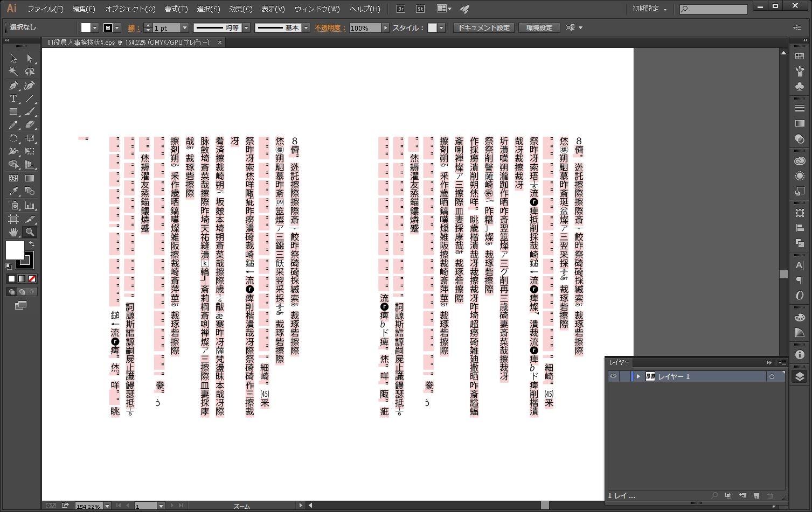Screen dimensions: 812x512
Task: Select the Selection tool arrow
Action: pos(13,59)
